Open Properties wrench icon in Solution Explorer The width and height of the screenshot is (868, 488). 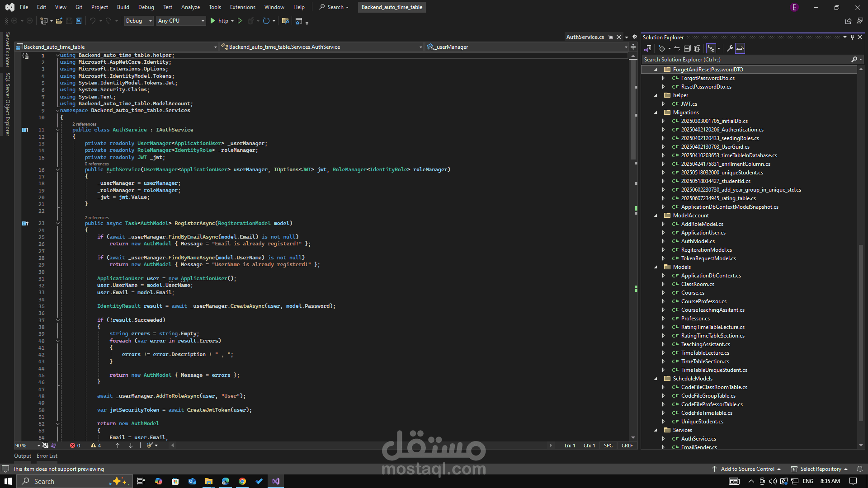pyautogui.click(x=730, y=48)
